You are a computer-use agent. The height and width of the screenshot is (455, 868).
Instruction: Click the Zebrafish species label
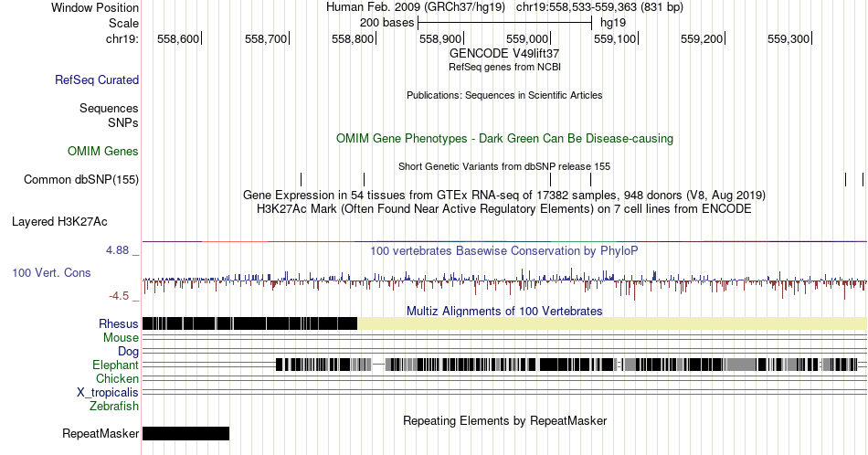point(114,406)
